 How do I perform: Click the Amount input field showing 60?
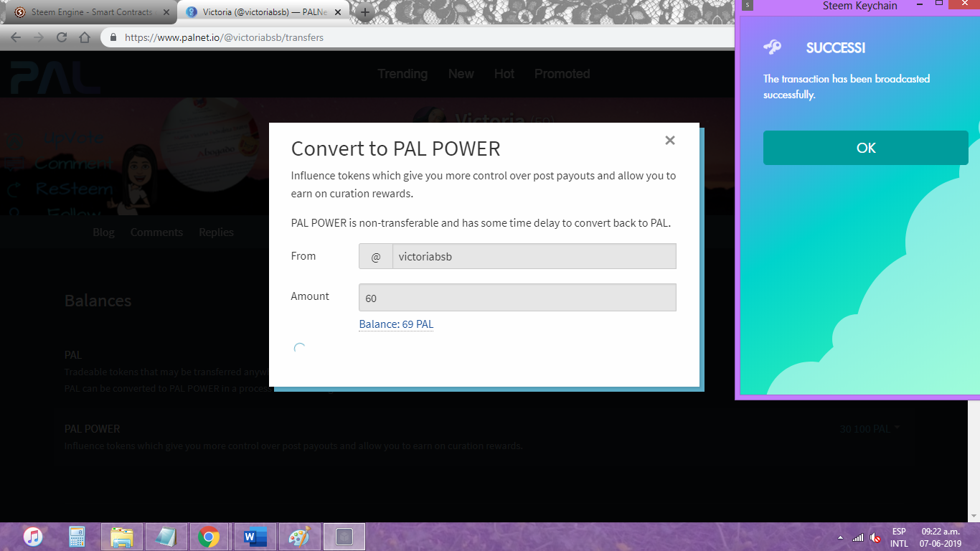pyautogui.click(x=517, y=298)
